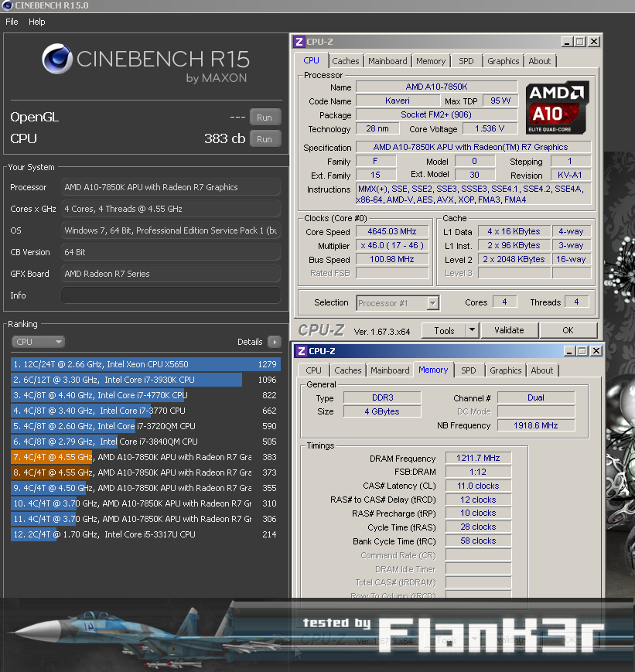Click the Info input field

coord(171,295)
